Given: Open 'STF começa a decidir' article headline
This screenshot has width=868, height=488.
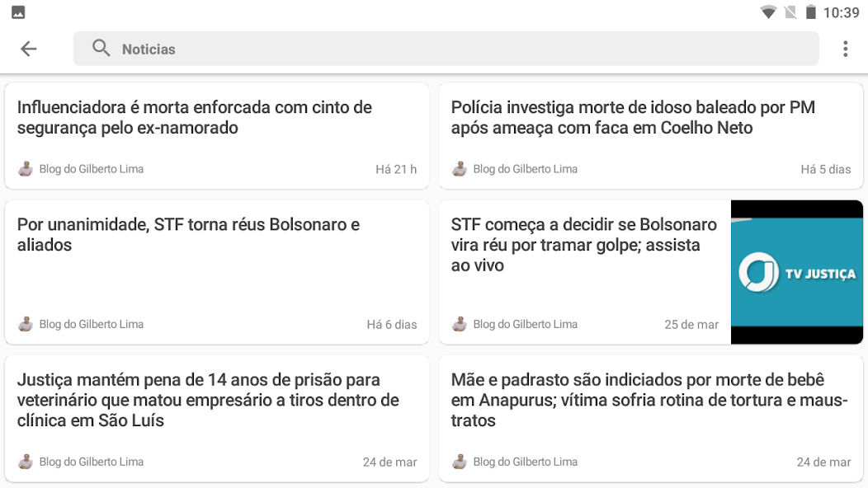Looking at the screenshot, I should [x=583, y=245].
